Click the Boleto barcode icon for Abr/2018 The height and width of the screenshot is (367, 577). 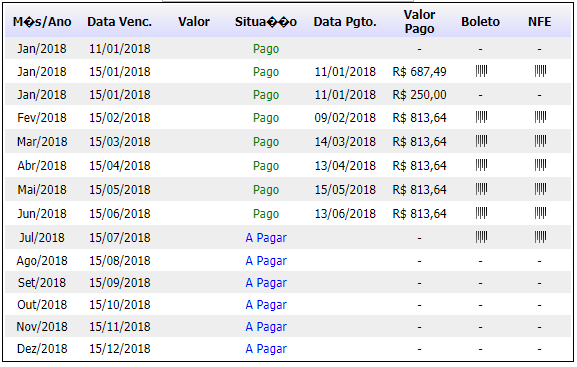click(481, 165)
